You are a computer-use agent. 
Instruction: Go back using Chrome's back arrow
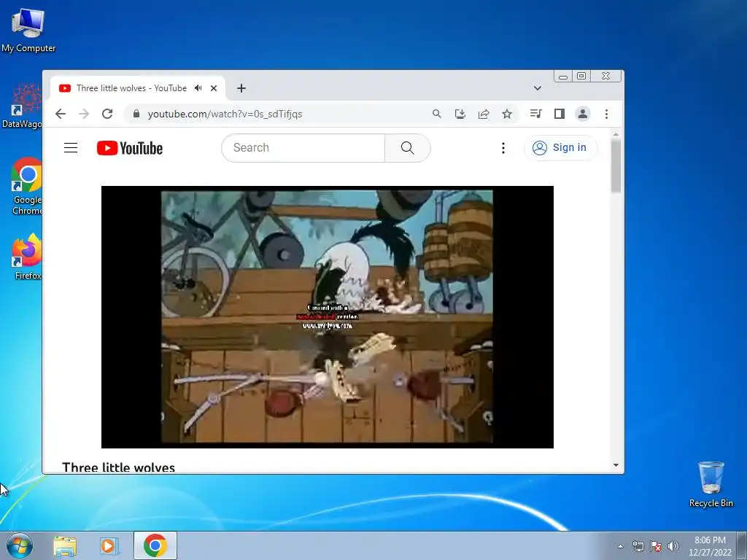[61, 114]
